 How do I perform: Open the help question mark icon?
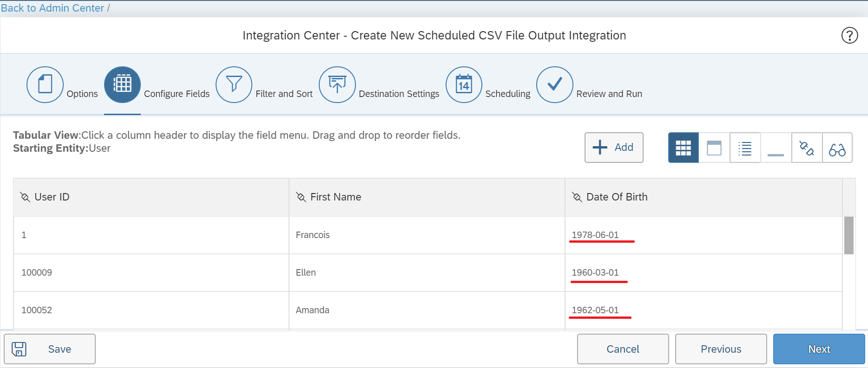[849, 35]
